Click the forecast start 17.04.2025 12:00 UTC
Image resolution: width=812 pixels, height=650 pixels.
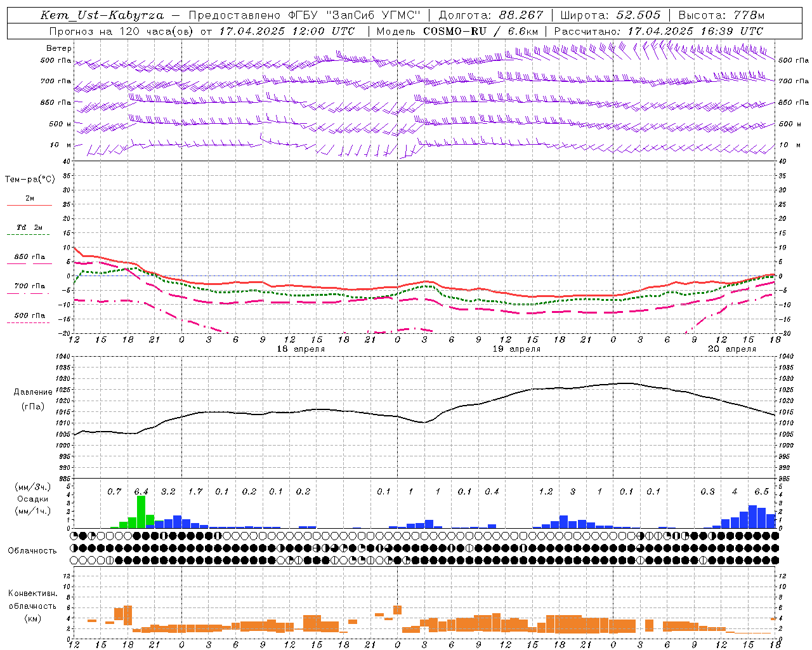[287, 31]
